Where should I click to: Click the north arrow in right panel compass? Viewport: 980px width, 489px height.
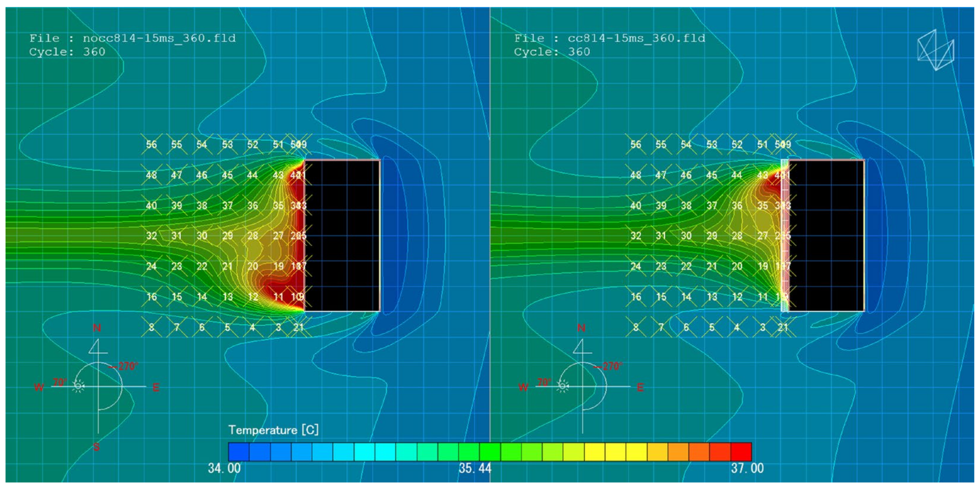click(581, 347)
